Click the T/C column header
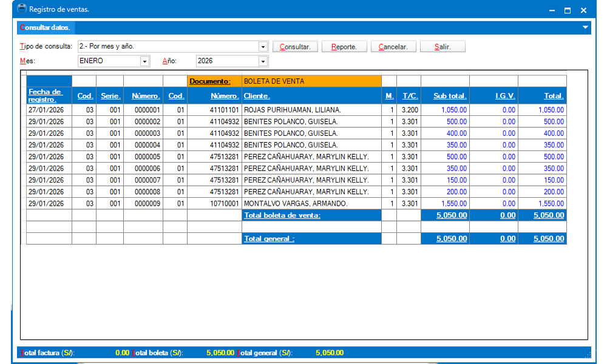This screenshot has height=364, width=607. point(409,95)
